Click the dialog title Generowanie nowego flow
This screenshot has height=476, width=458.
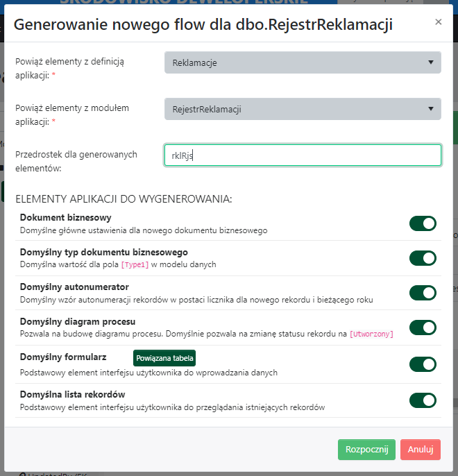pos(203,24)
